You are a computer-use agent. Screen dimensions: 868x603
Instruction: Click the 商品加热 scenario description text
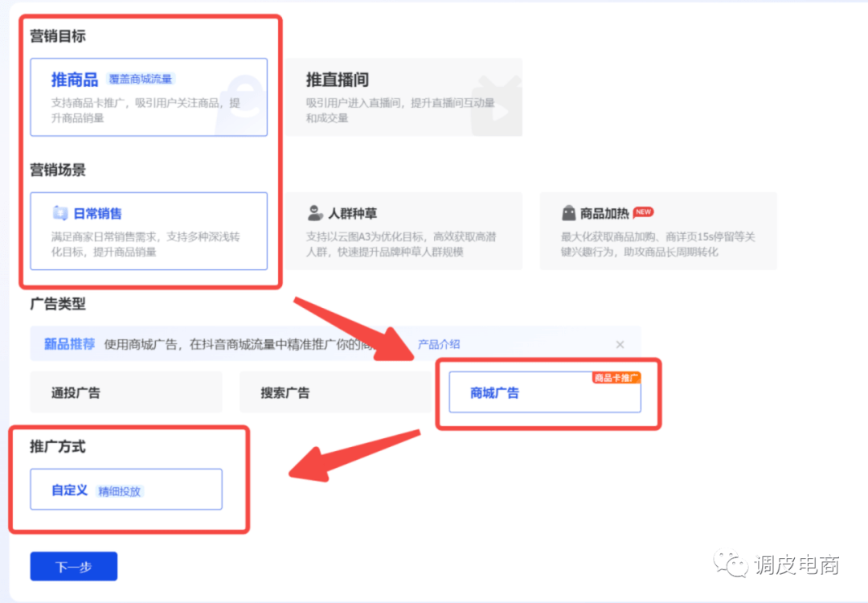pyautogui.click(x=657, y=244)
